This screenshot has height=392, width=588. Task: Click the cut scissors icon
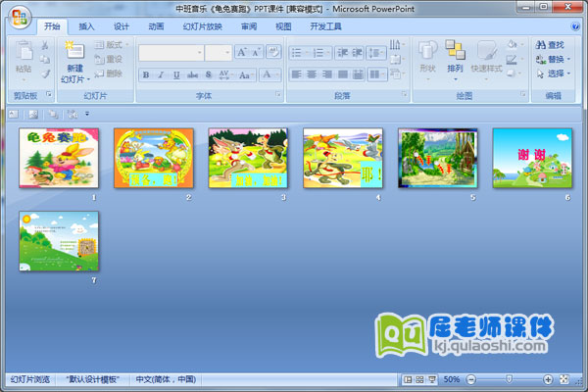pyautogui.click(x=45, y=45)
